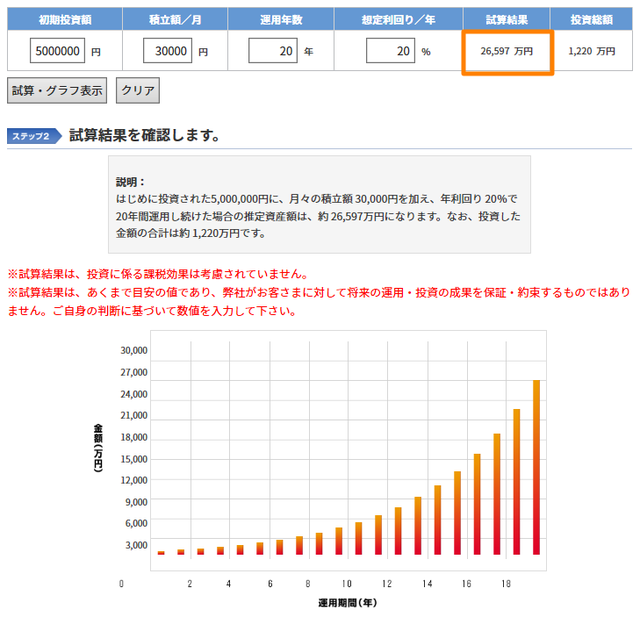
Task: Click the y-axis label 3,000
Action: pos(136,545)
